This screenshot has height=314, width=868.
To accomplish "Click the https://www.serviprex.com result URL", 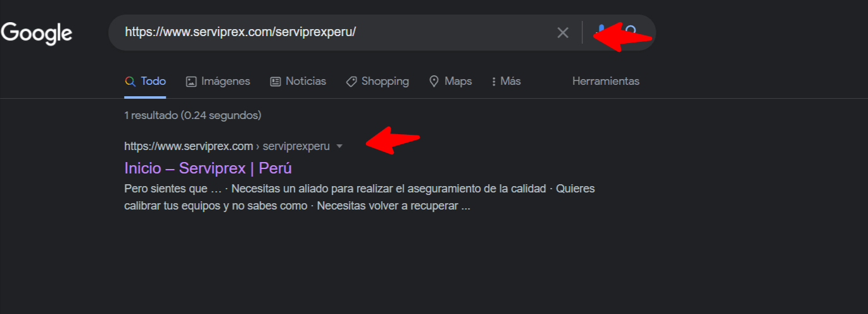I will pyautogui.click(x=189, y=146).
